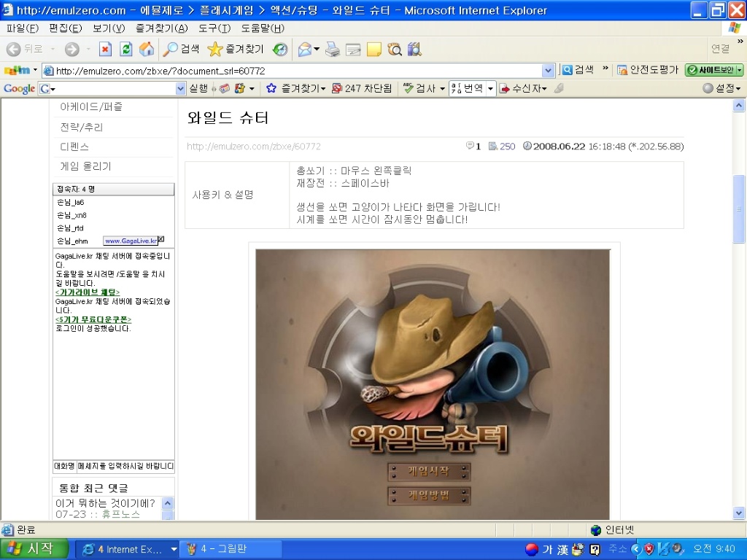
Task: Click the page scrollbar down arrow
Action: [x=738, y=513]
